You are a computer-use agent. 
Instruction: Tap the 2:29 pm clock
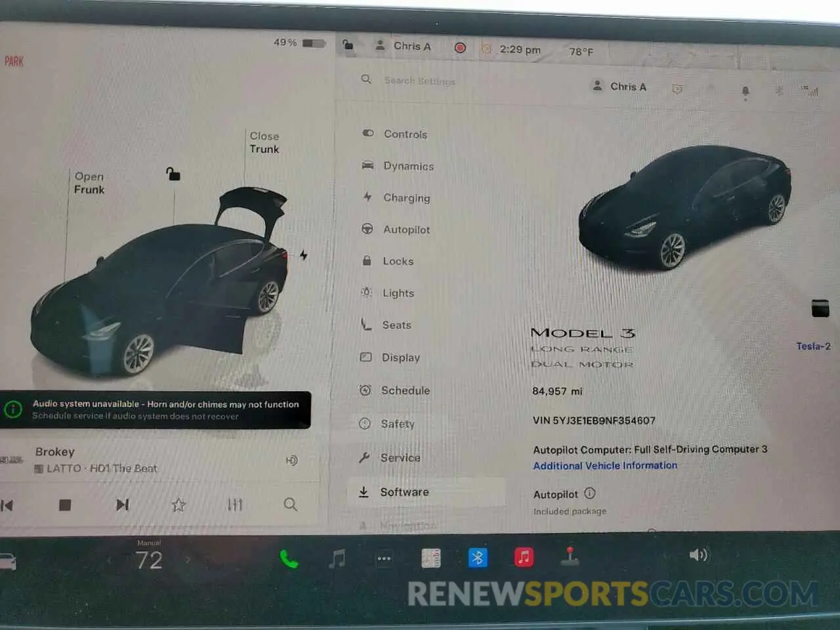pyautogui.click(x=520, y=49)
